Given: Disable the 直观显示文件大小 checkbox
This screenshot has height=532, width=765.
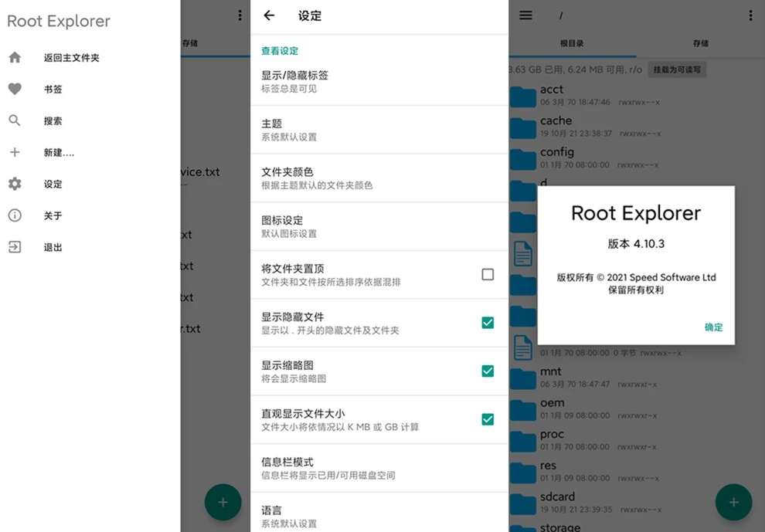Looking at the screenshot, I should 488,419.
